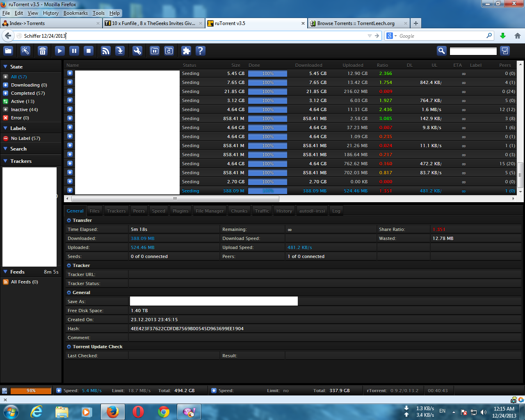The height and width of the screenshot is (420, 525).
Task: Click the window with refresh toolbar icon
Action: click(x=169, y=51)
